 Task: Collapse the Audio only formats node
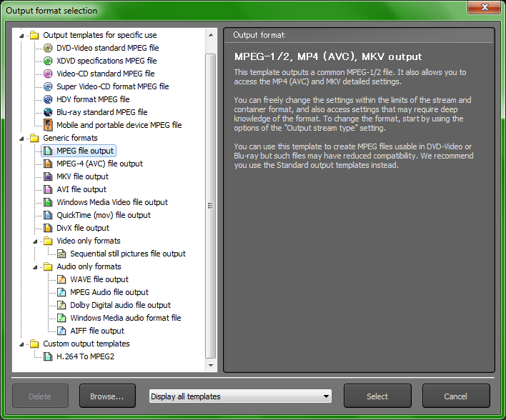35,267
